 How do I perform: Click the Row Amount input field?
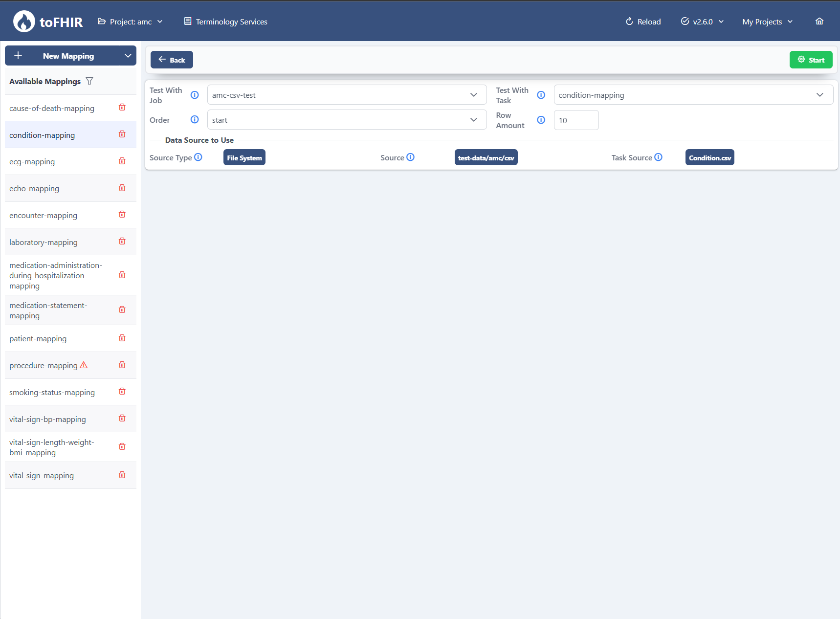(576, 120)
